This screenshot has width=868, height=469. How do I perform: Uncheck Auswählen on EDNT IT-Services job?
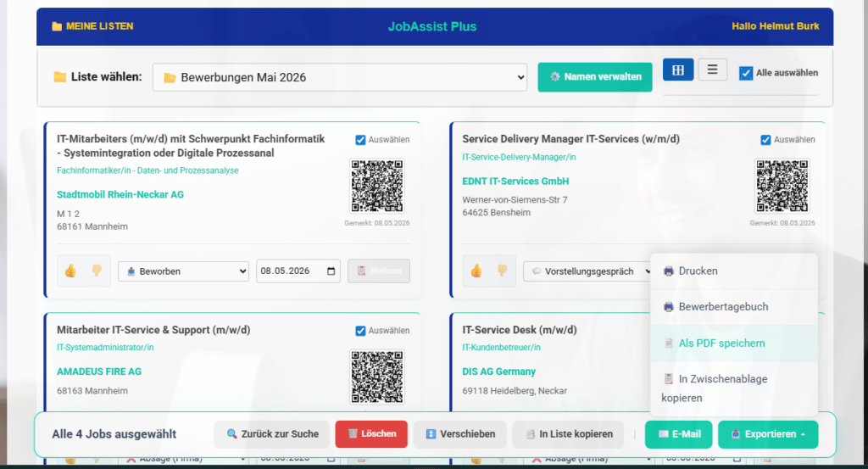coord(765,140)
